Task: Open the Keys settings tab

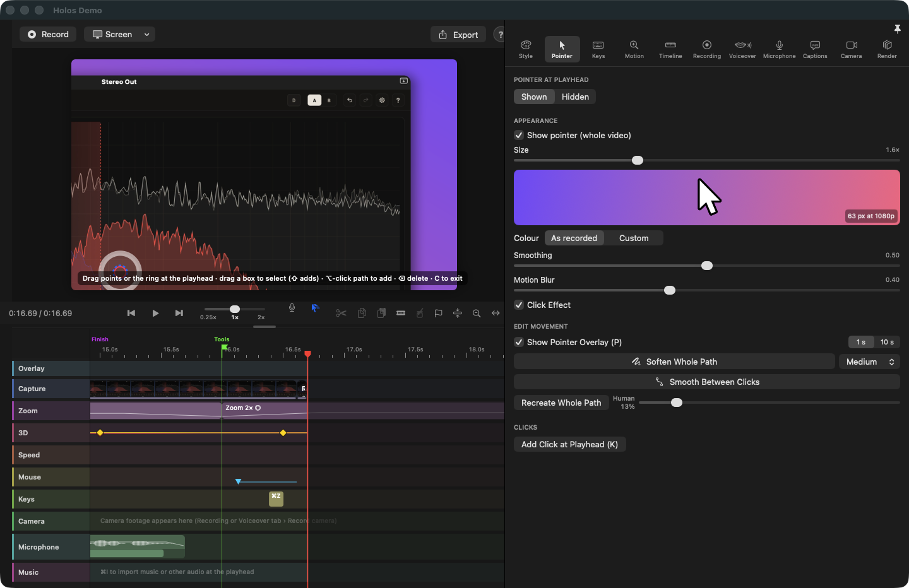Action: pyautogui.click(x=598, y=49)
